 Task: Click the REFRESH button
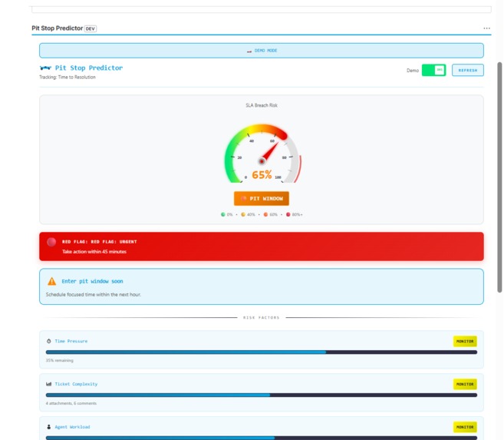click(x=468, y=70)
